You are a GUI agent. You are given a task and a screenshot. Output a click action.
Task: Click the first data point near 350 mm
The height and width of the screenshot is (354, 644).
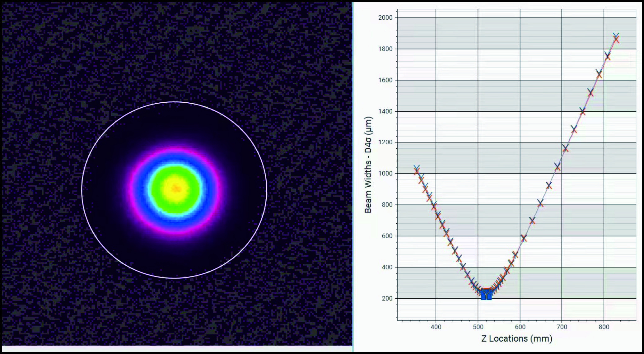point(417,170)
